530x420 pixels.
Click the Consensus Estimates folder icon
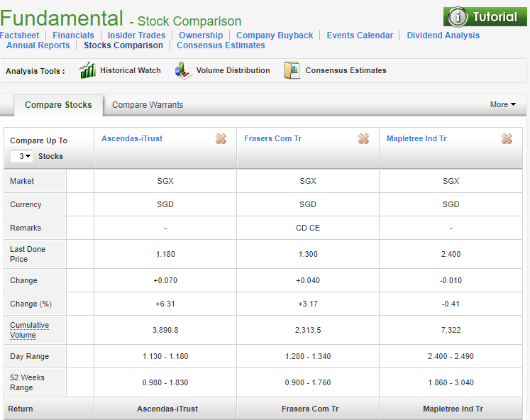(292, 70)
